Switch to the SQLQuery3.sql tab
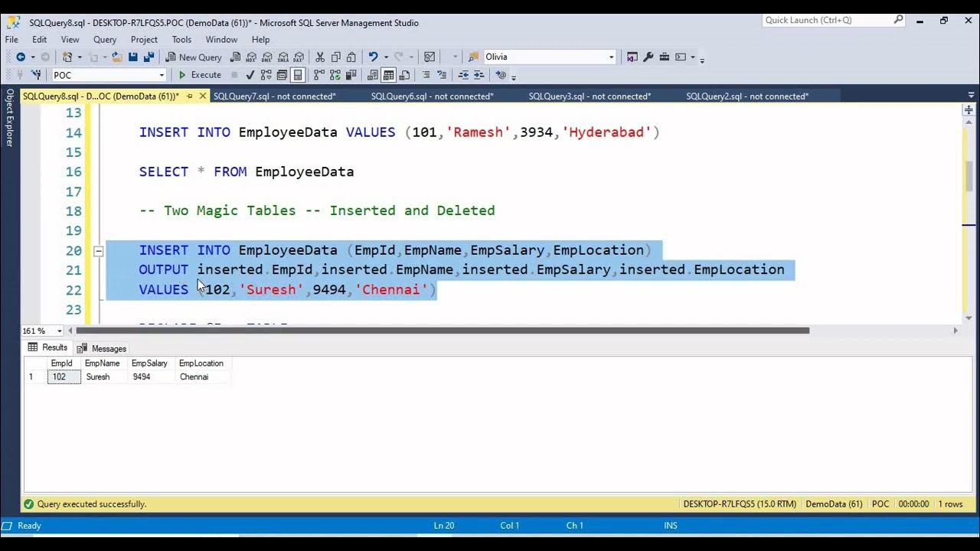The image size is (980, 551). point(590,96)
